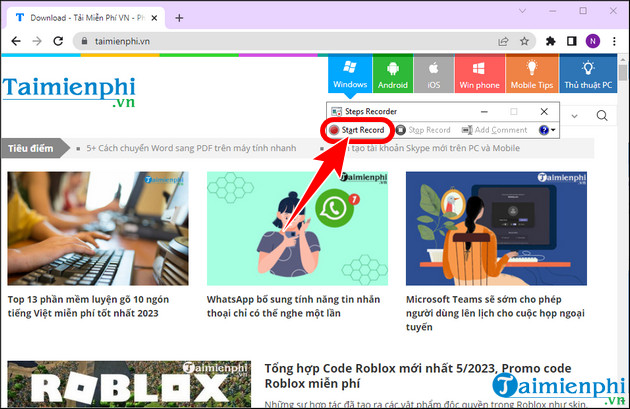Open the Roblox banner thumbnail
The height and width of the screenshot is (409, 630).
[x=129, y=384]
